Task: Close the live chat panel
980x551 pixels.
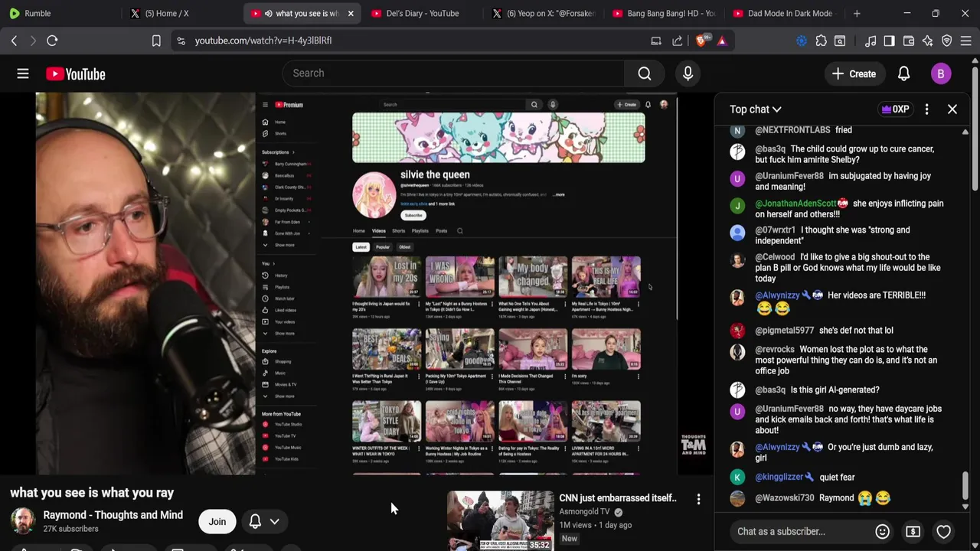Action: (952, 109)
